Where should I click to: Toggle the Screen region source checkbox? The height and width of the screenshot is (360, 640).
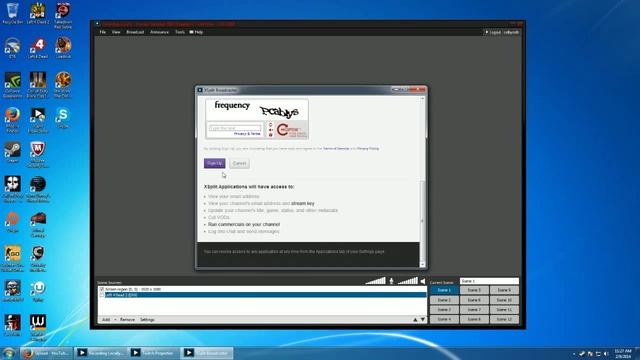[102, 289]
